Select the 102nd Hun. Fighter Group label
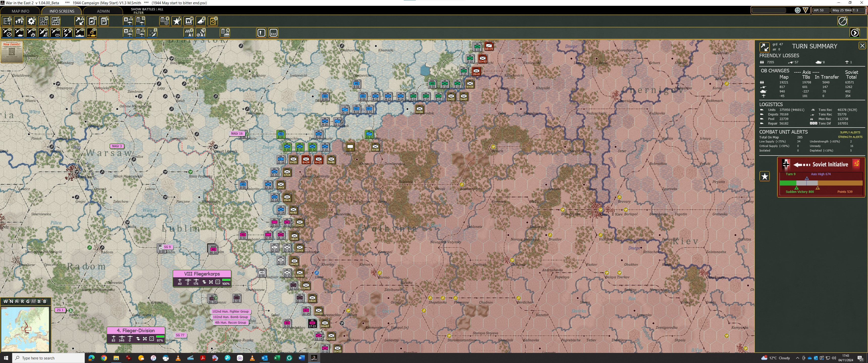 tap(230, 312)
